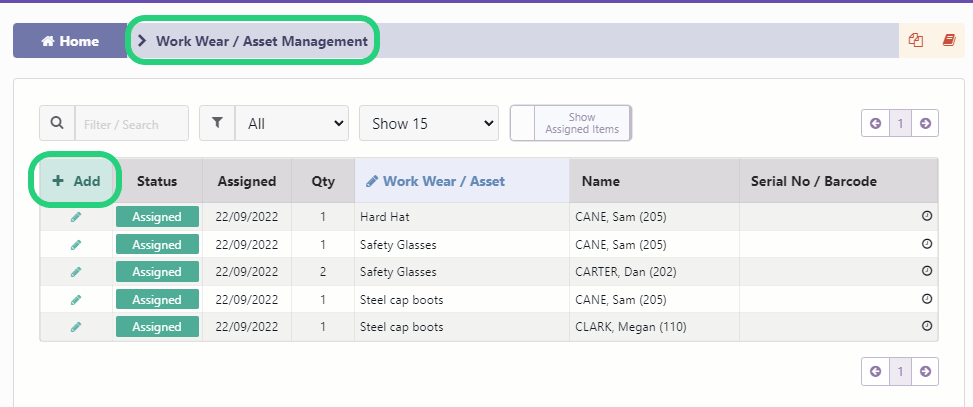Click the Qty column header
Viewport: 973px width, 407px height.
point(323,181)
